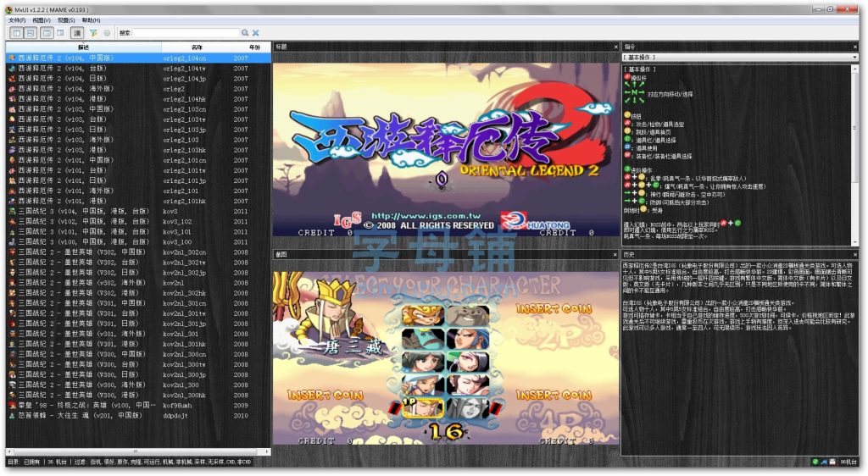This screenshot has height=476, width=868.
Task: Toggle the third panel layout toolbar icon
Action: 47,33
